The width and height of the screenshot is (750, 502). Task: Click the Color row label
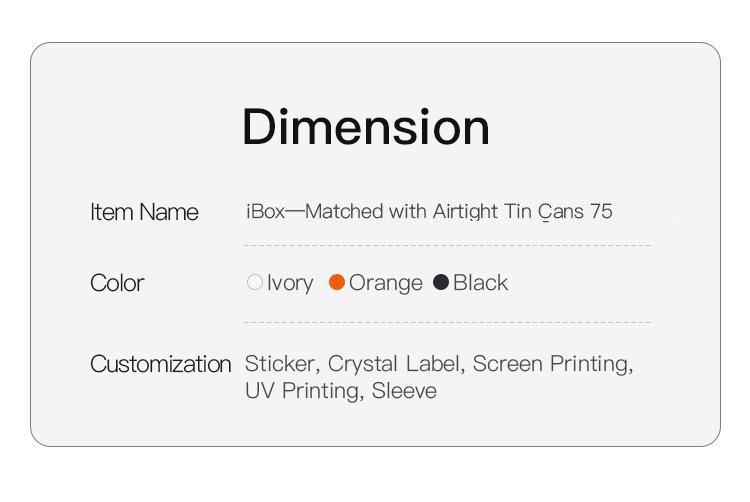click(x=117, y=283)
